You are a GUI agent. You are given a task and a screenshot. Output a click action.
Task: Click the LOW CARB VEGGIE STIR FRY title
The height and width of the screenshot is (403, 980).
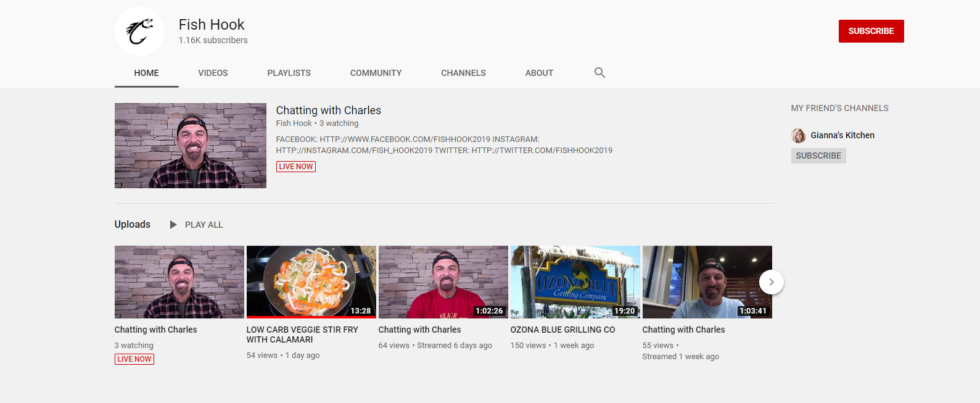[x=302, y=334]
